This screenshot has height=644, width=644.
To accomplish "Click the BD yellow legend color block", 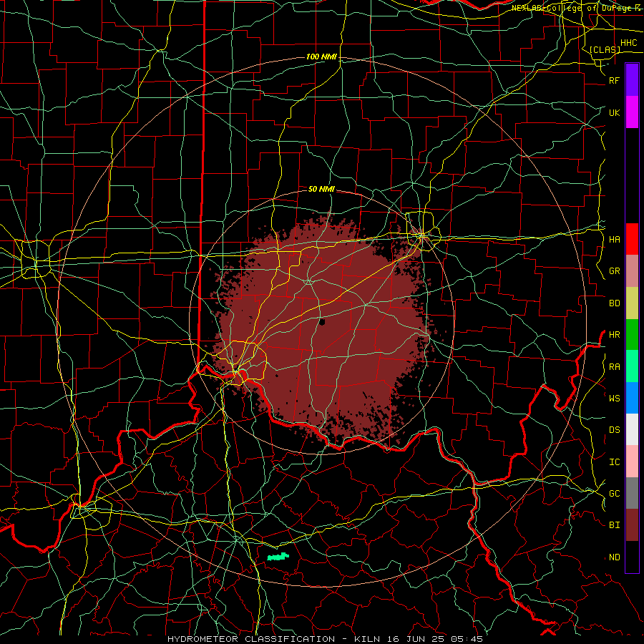I will (632, 303).
